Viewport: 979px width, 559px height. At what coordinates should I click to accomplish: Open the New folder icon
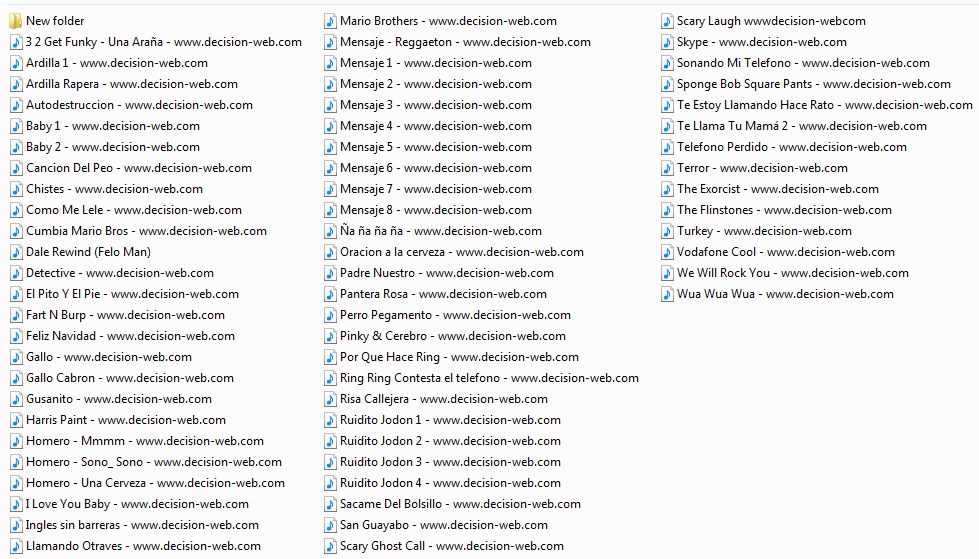[16, 21]
